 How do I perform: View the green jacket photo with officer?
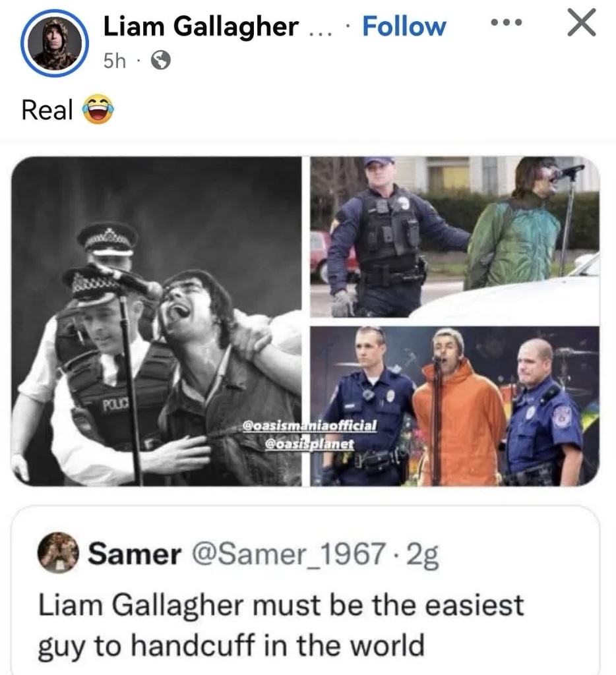tap(455, 237)
